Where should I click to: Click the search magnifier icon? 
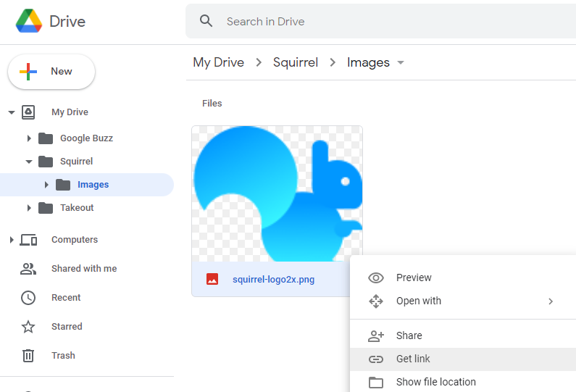point(206,21)
